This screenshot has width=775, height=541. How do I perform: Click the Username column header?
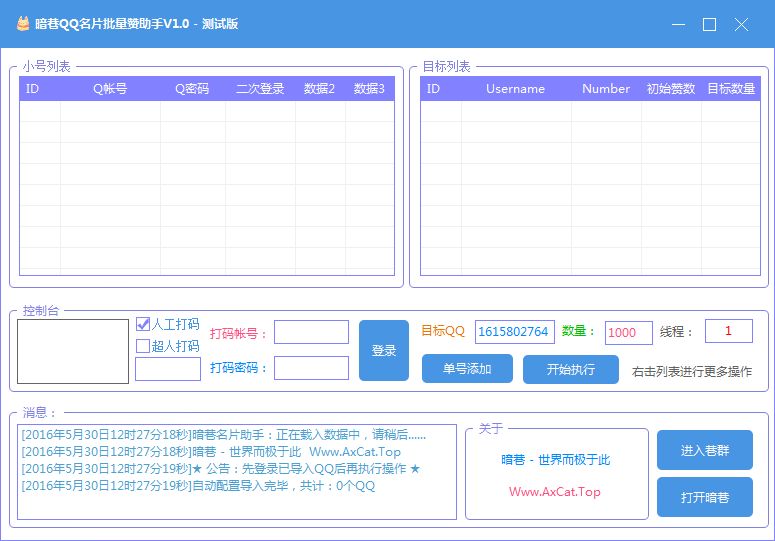(x=516, y=89)
